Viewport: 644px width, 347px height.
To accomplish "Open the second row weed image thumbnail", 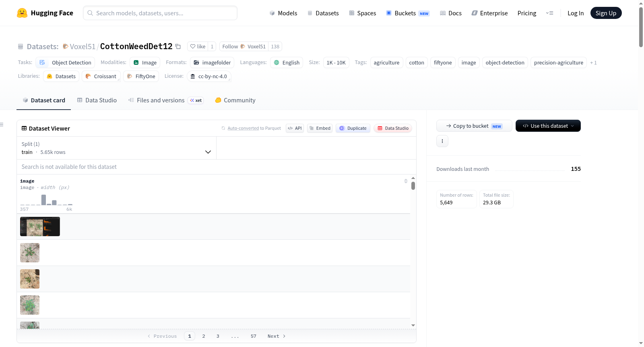I will pyautogui.click(x=30, y=253).
